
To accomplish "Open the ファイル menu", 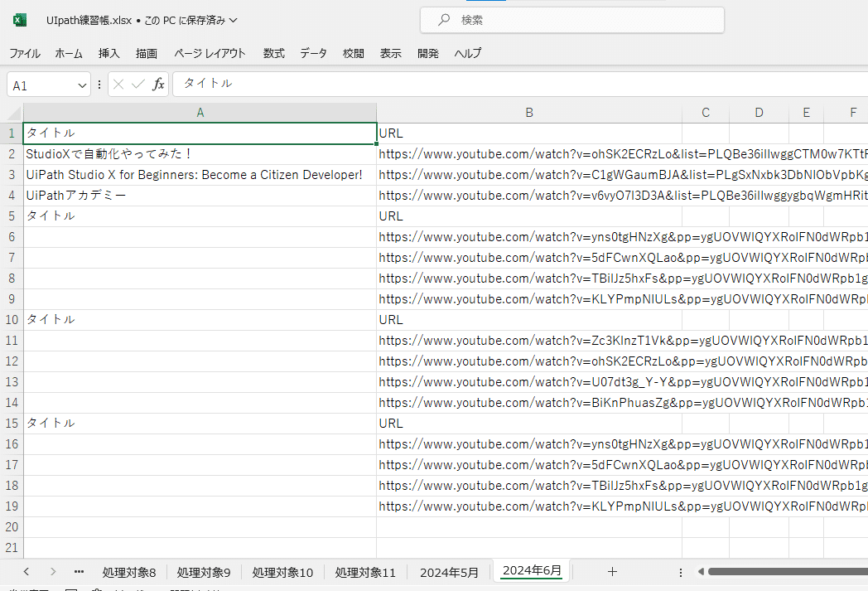I will pyautogui.click(x=25, y=53).
